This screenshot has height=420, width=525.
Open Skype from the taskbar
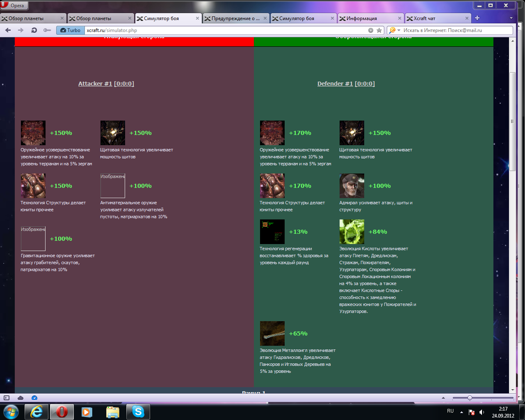tap(138, 412)
